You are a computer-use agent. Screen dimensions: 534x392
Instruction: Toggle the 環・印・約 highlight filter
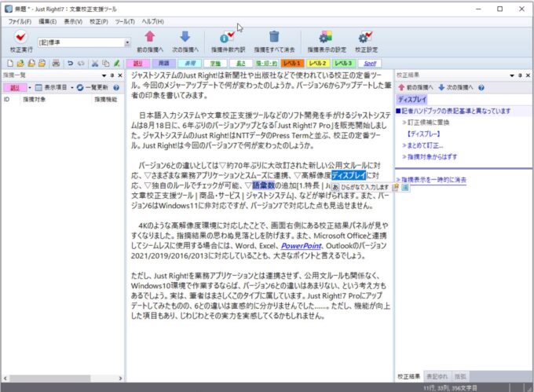pyautogui.click(x=266, y=64)
